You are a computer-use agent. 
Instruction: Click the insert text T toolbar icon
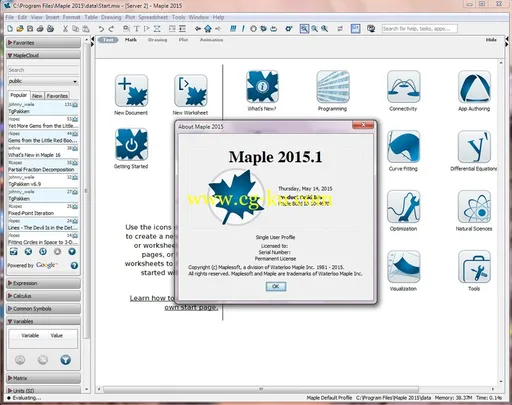pyautogui.click(x=137, y=29)
